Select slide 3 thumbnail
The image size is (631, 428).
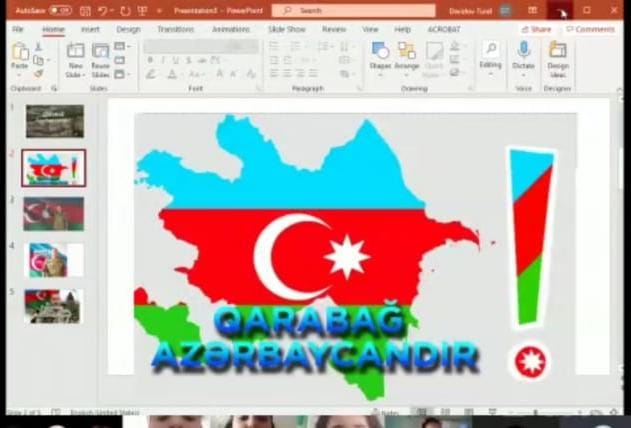[x=54, y=214]
